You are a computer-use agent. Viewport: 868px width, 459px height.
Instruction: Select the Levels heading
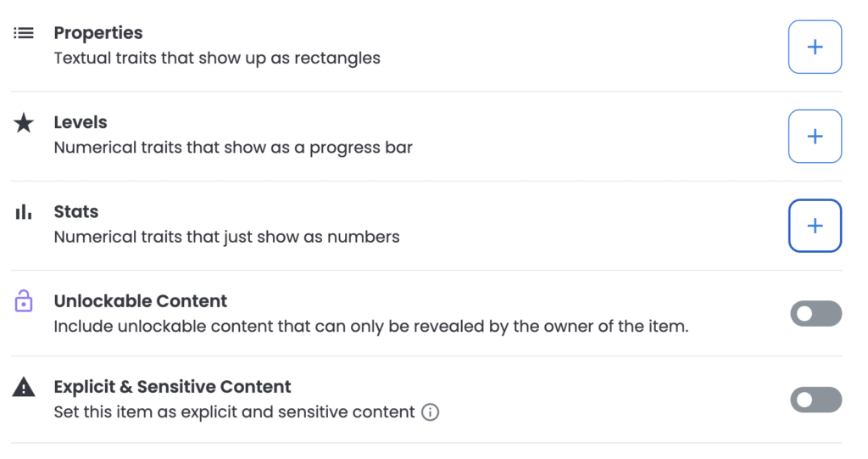pyautogui.click(x=81, y=122)
